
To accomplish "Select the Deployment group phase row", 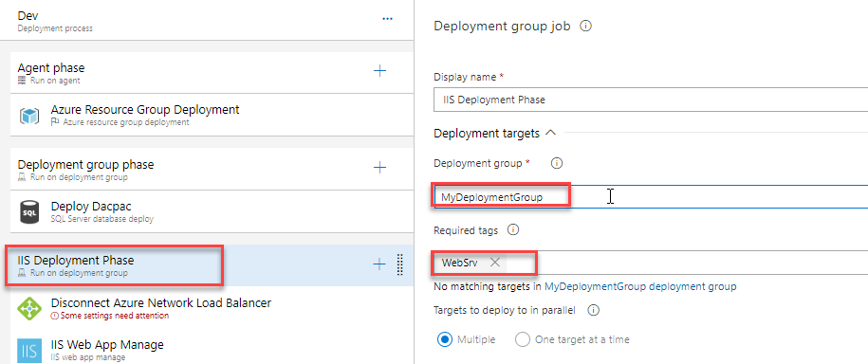I will 212,170.
